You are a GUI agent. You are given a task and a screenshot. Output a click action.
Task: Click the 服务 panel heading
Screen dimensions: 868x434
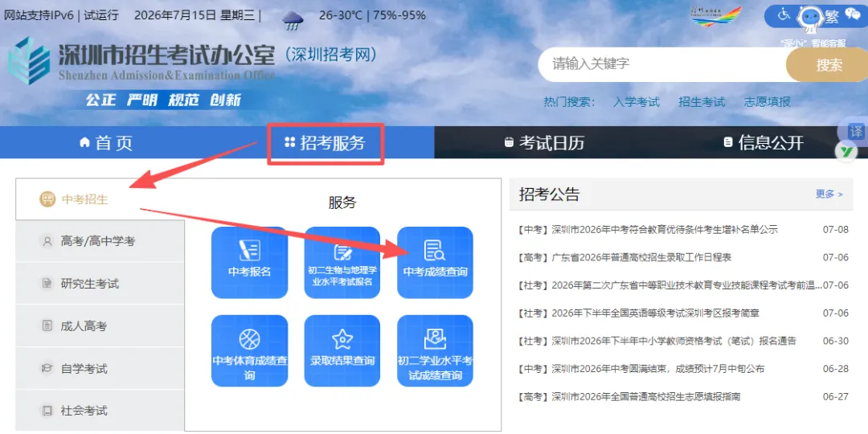click(342, 203)
